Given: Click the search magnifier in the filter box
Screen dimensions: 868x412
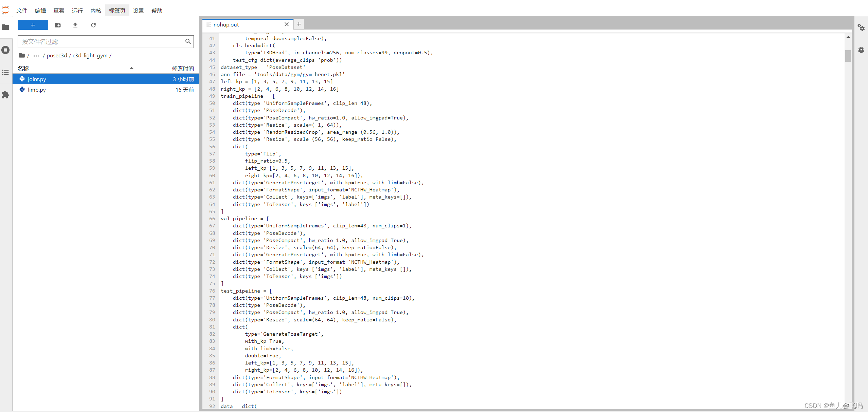Looking at the screenshot, I should point(188,41).
